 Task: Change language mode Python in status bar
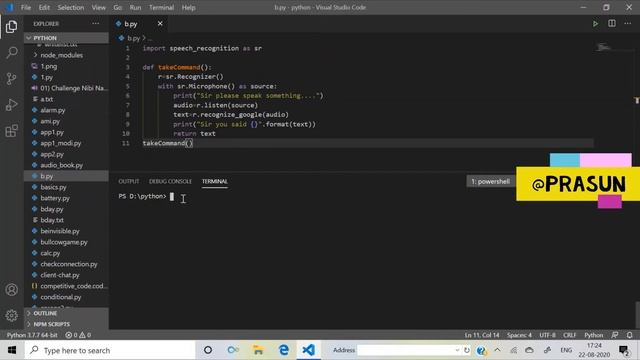pos(593,335)
